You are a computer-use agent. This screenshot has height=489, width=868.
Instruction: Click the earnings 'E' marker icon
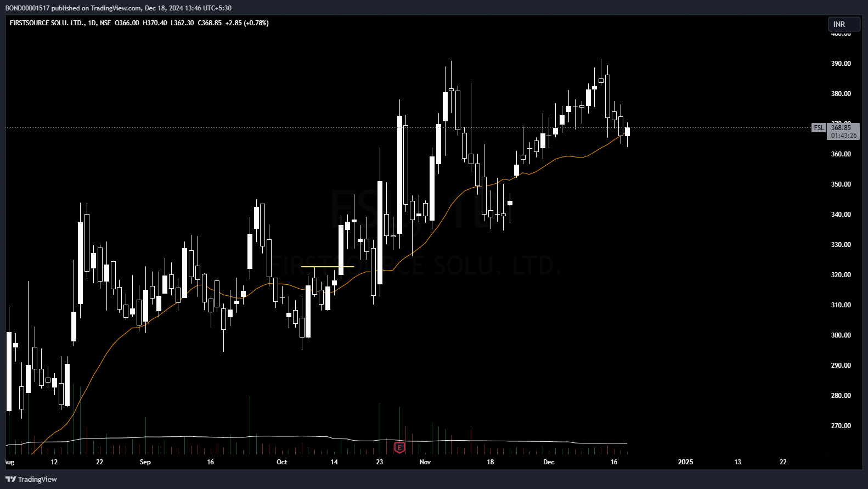(x=399, y=448)
